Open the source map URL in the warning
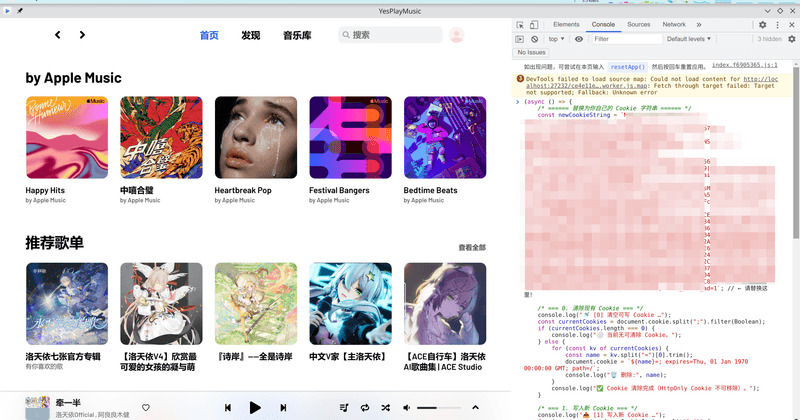The image size is (800, 420). (652, 82)
